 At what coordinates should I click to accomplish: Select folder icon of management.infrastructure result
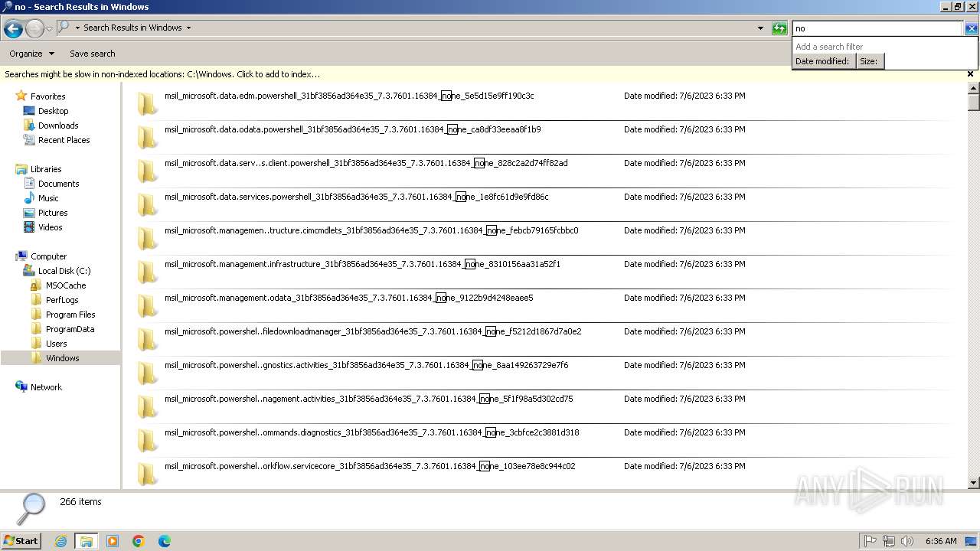[x=147, y=272]
